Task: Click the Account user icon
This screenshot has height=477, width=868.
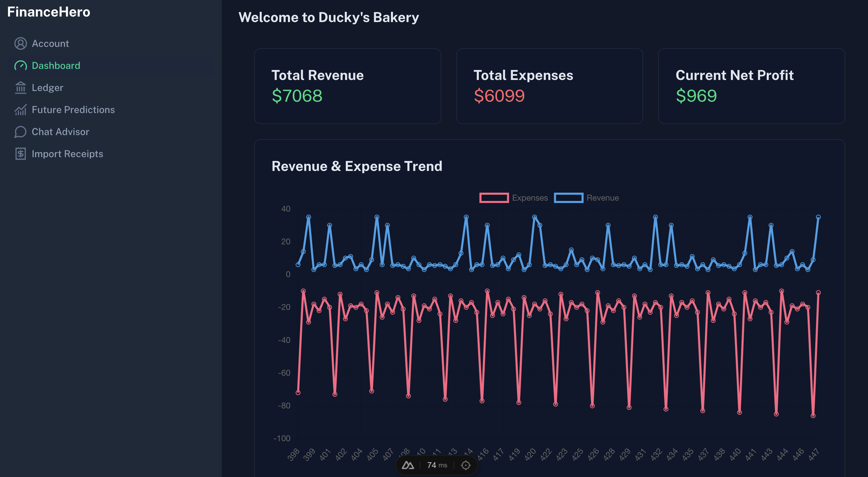Action: click(x=20, y=43)
